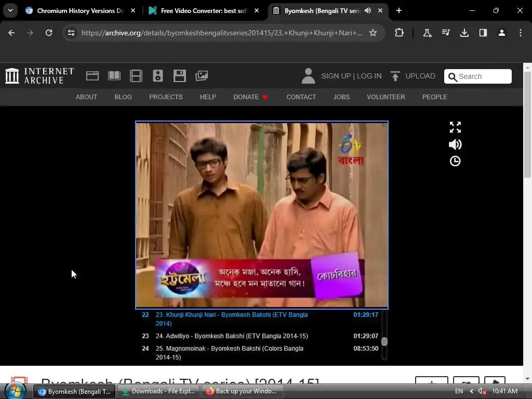This screenshot has height=399, width=532.
Task: Open the tab search dropdown arrow
Action: 10,10
